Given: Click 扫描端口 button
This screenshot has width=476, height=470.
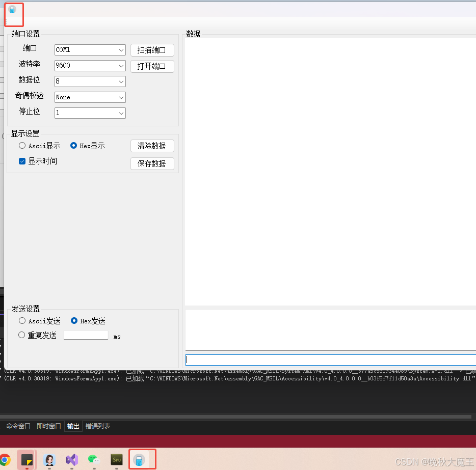Looking at the screenshot, I should click(152, 50).
